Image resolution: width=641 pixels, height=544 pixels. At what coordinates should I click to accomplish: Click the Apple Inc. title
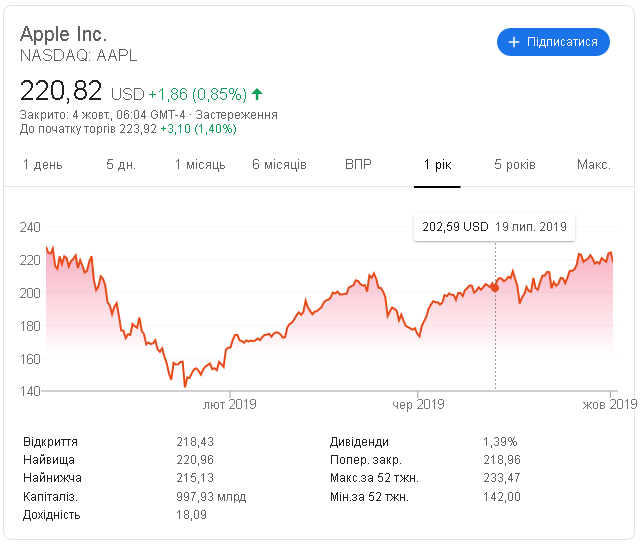63,34
